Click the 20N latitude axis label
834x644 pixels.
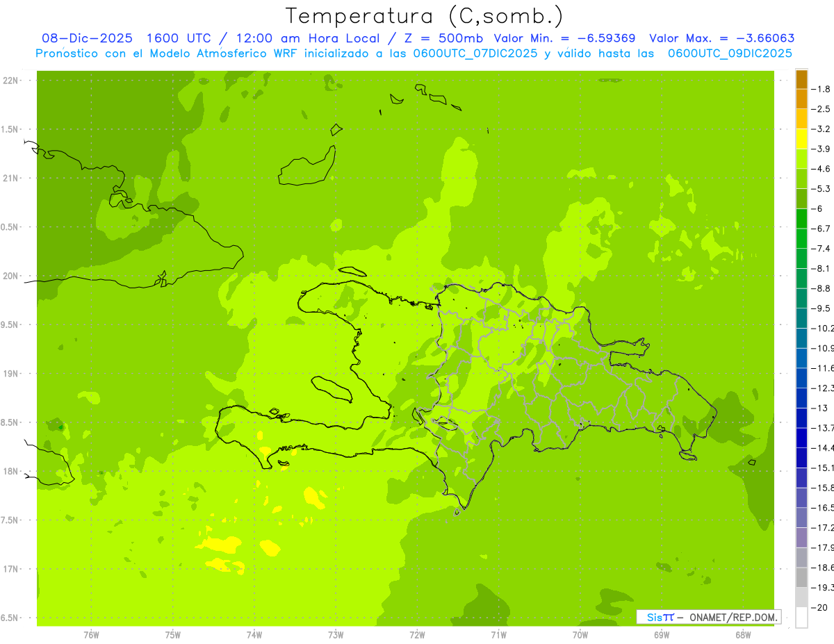pyautogui.click(x=11, y=276)
